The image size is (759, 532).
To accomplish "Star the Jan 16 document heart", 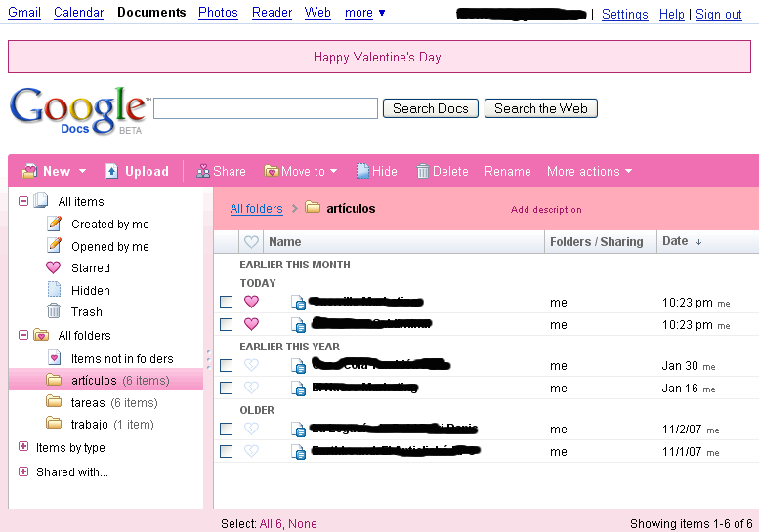I will tap(251, 387).
